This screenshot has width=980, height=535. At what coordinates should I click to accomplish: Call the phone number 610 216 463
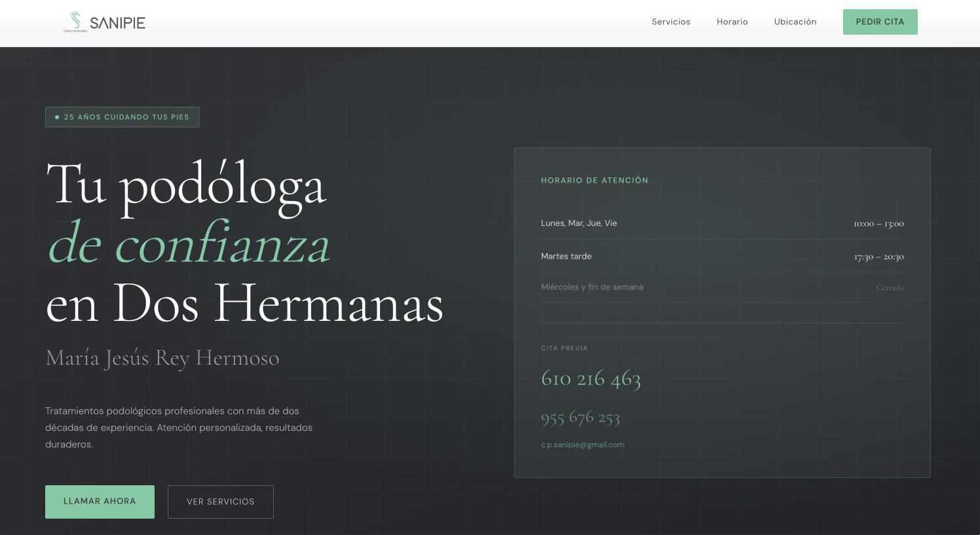coord(591,378)
